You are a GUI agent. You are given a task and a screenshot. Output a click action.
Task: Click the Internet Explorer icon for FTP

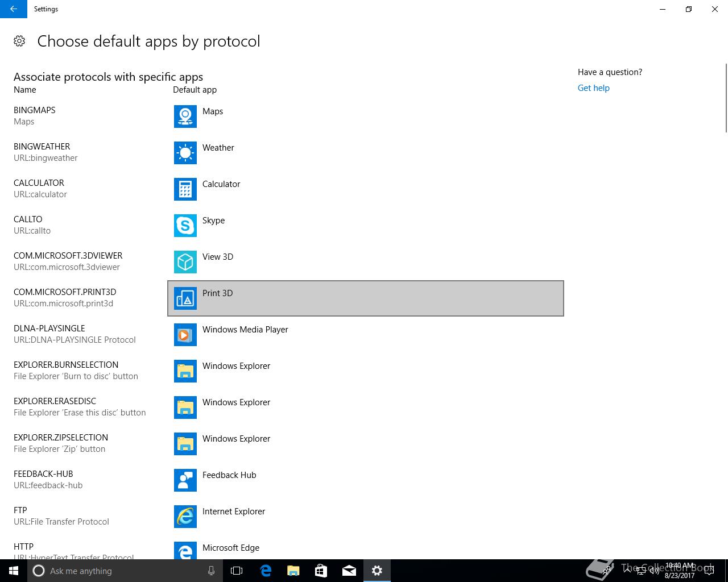pos(185,517)
